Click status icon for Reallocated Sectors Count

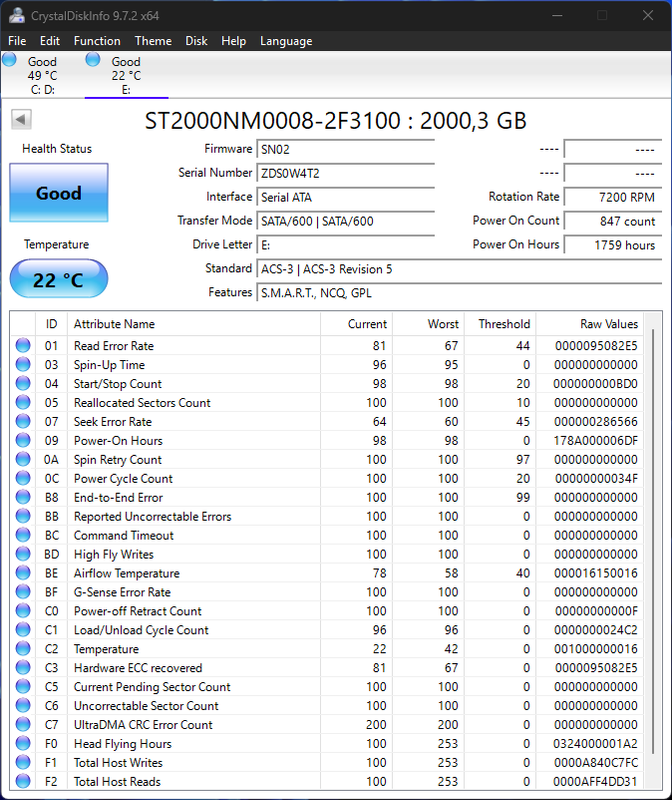pyautogui.click(x=23, y=402)
